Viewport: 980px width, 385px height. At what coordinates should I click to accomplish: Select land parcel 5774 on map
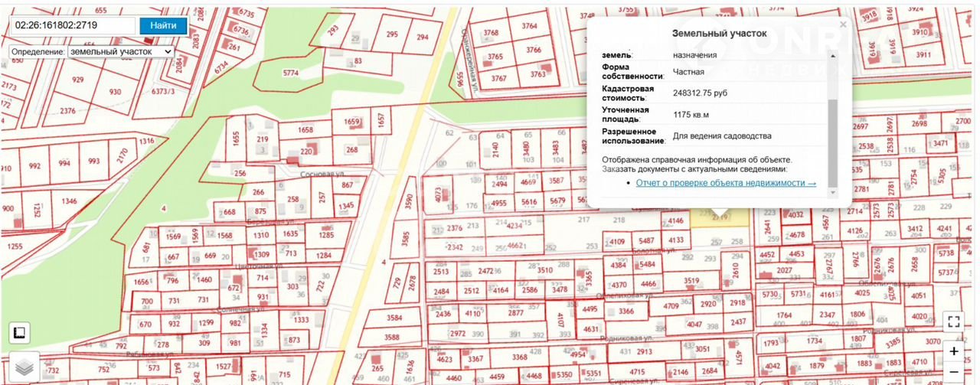click(290, 73)
